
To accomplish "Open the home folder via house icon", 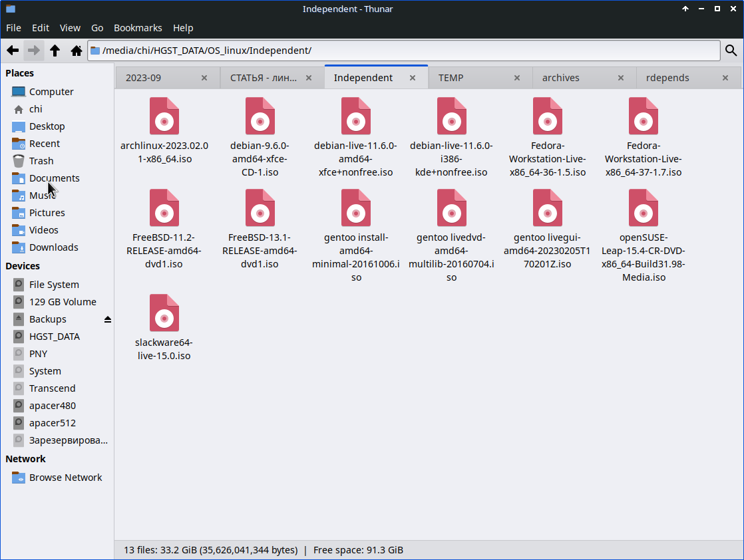I will pos(77,51).
